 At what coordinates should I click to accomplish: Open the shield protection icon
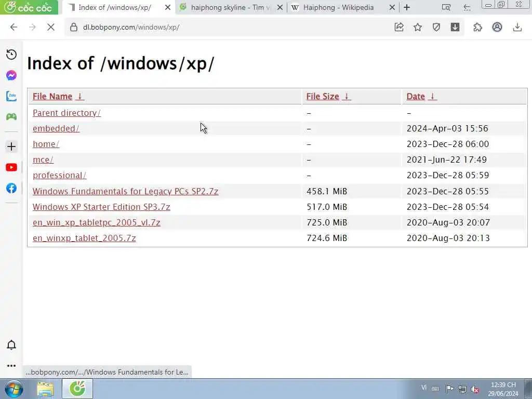436,27
